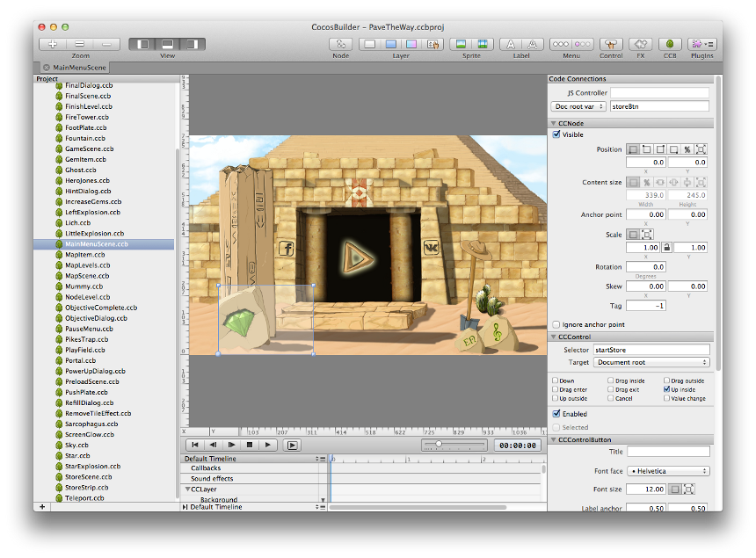Step back one frame in timeline

213,445
